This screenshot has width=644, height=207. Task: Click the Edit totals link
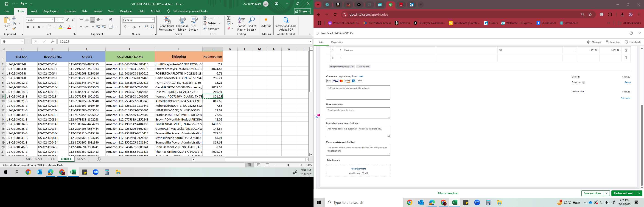[625, 98]
